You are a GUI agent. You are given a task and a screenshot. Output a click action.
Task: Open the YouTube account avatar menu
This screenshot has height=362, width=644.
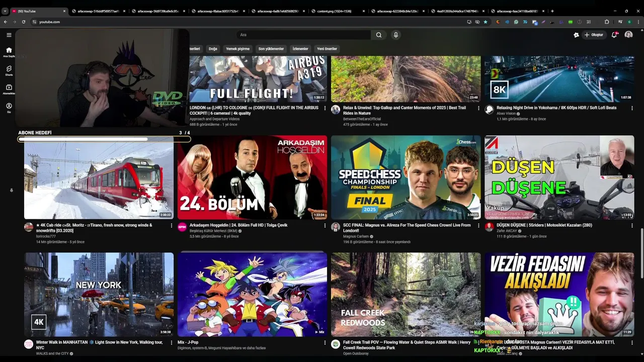point(628,35)
